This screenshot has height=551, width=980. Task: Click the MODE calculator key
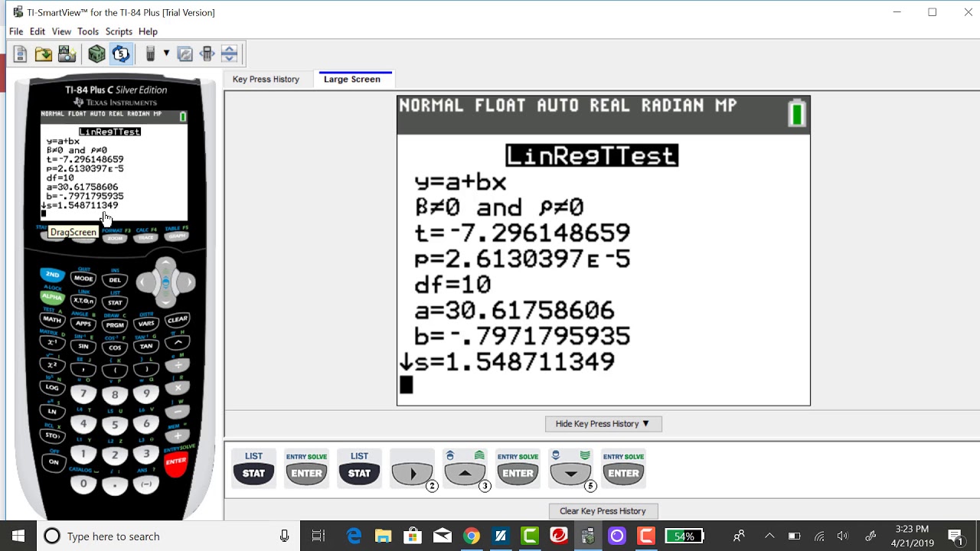83,279
